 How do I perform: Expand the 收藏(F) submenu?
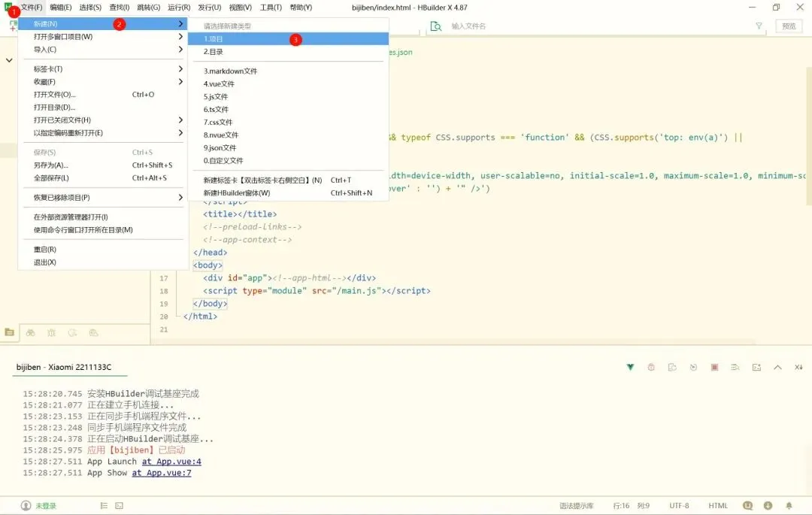103,82
